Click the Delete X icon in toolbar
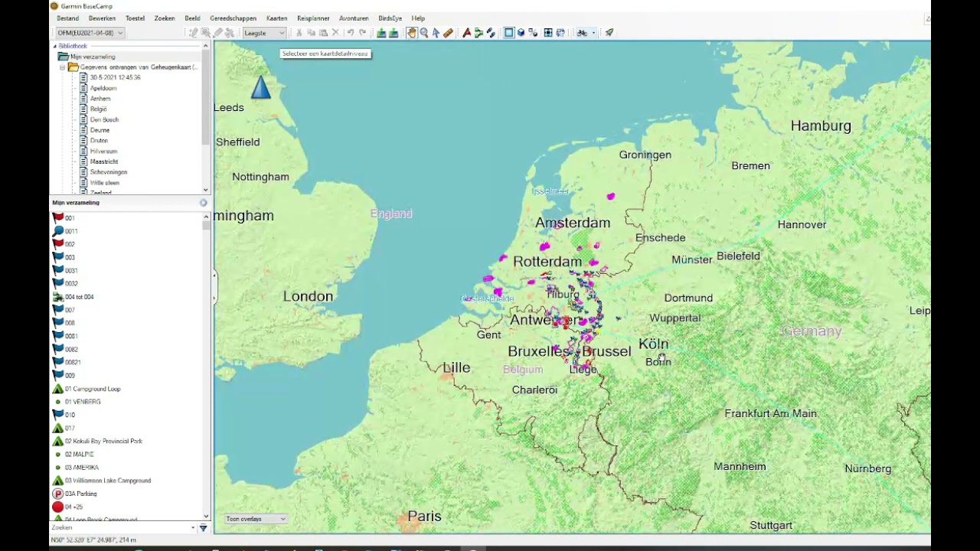This screenshot has width=980, height=551. pyautogui.click(x=335, y=33)
